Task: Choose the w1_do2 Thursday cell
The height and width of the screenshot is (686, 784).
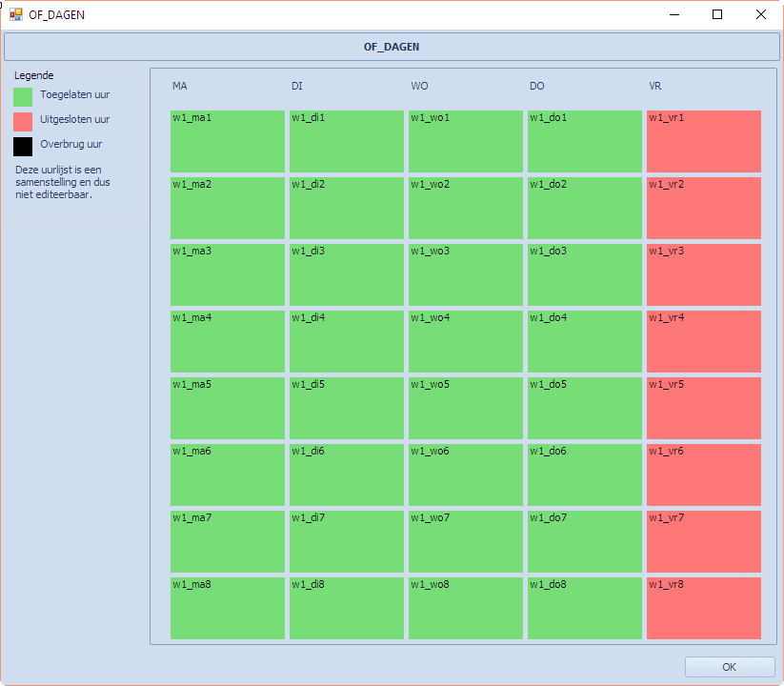Action: tap(585, 208)
